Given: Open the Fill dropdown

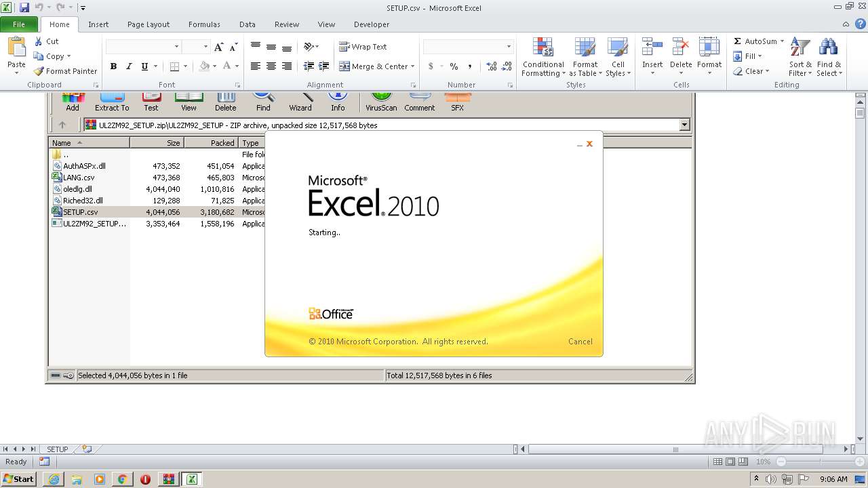Looking at the screenshot, I should (748, 56).
